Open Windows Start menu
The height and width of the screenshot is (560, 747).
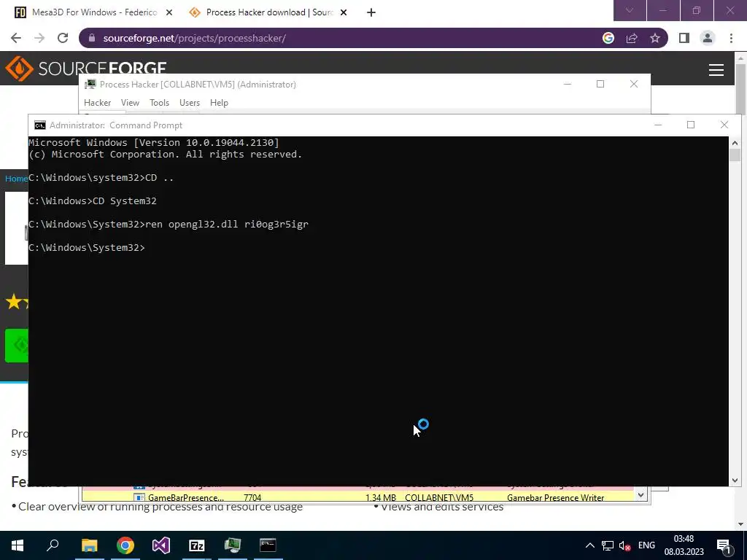tap(18, 545)
